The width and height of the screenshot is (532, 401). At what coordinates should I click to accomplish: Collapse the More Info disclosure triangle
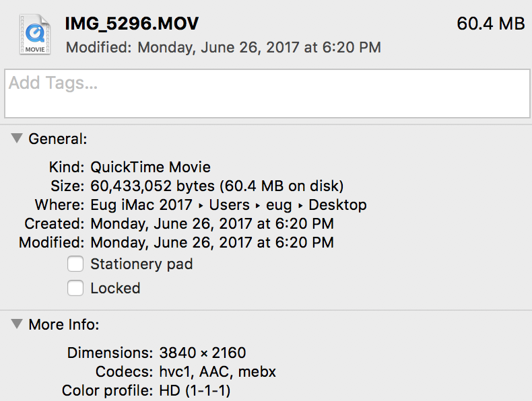[x=15, y=324]
